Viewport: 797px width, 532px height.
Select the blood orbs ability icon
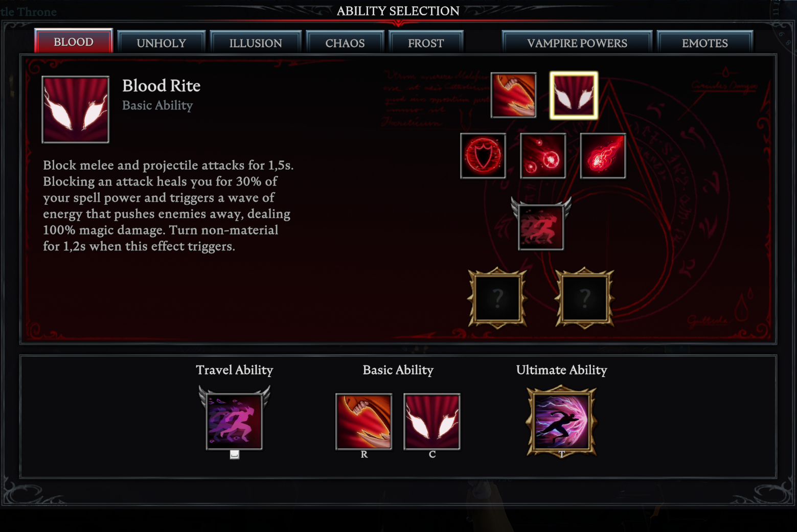coord(543,156)
